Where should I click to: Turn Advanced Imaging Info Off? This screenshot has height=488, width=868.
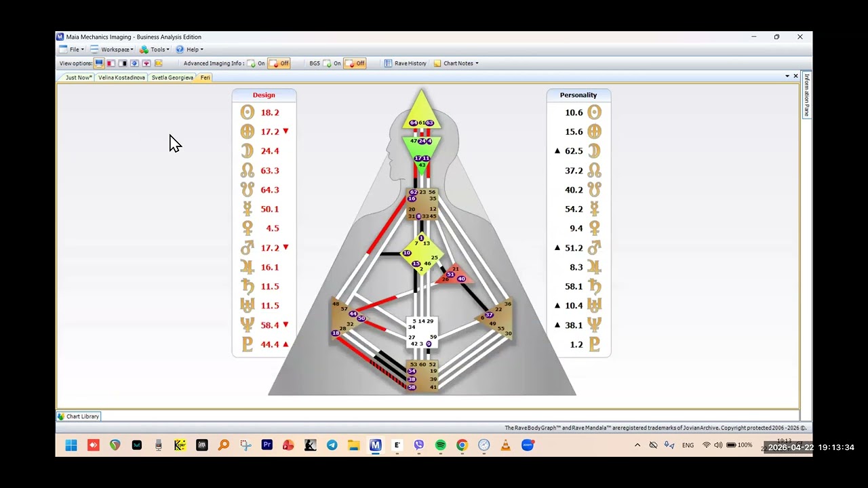[279, 63]
